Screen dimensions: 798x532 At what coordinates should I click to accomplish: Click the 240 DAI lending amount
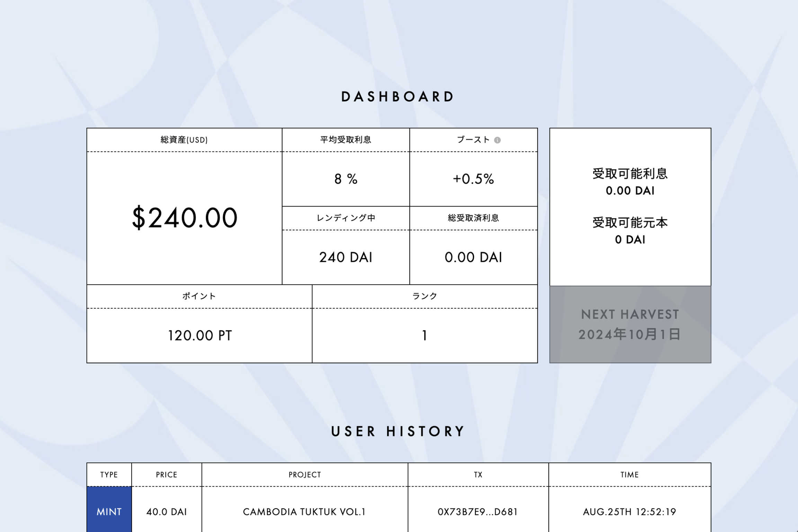click(346, 257)
